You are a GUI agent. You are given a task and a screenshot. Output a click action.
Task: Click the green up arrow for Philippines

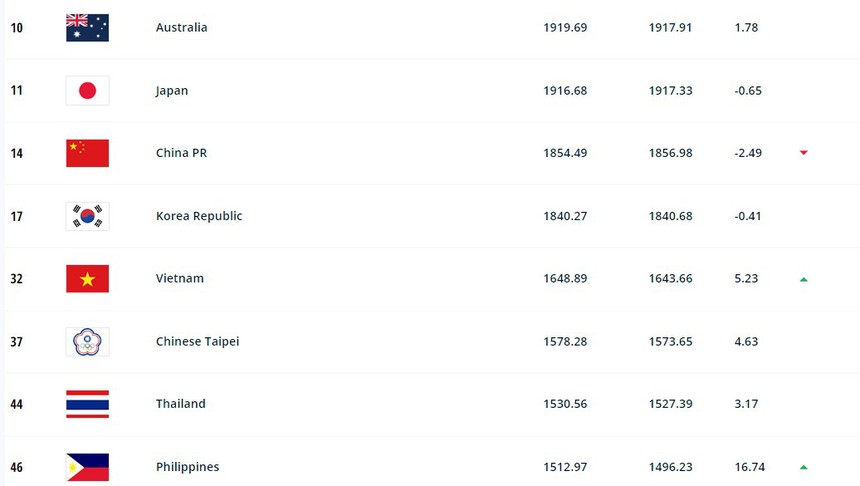(x=803, y=467)
